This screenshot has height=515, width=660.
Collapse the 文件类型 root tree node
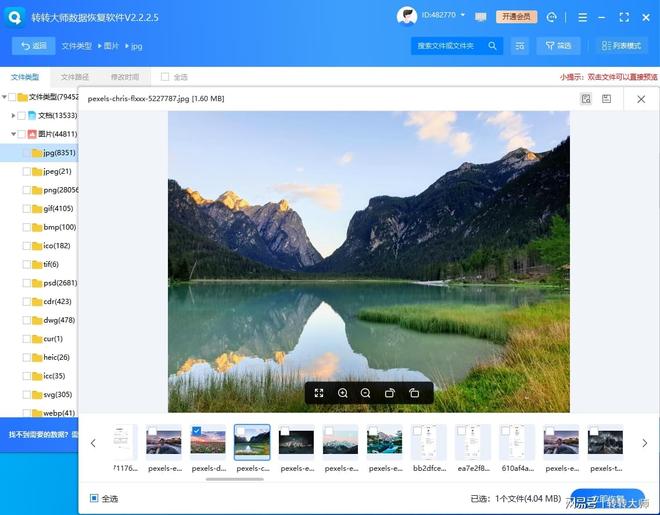coord(4,97)
